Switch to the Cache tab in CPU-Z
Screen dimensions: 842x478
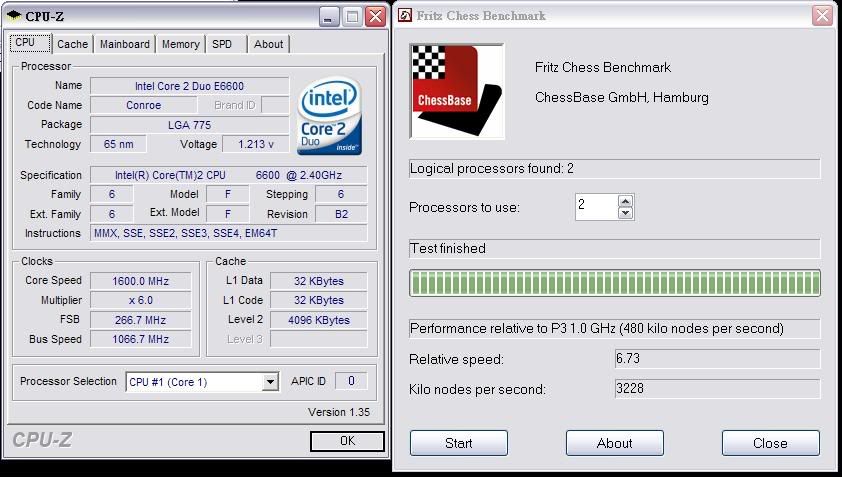click(72, 44)
